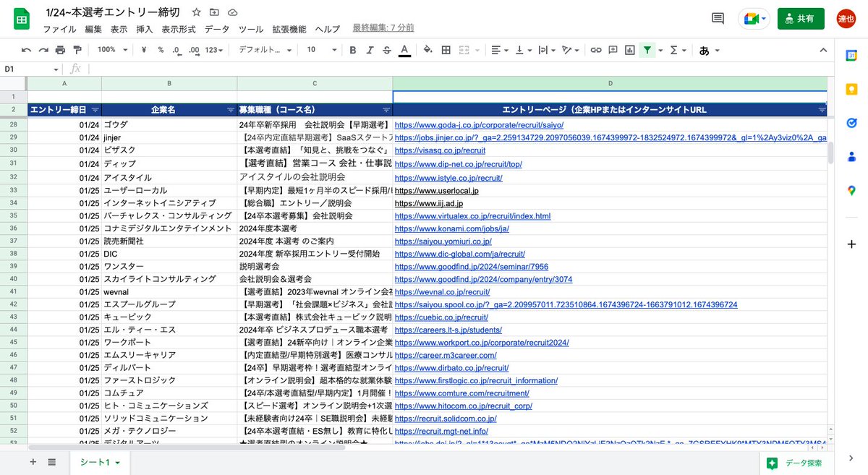This screenshot has width=868, height=475.
Task: Insert a chart from toolbar
Action: (x=630, y=50)
